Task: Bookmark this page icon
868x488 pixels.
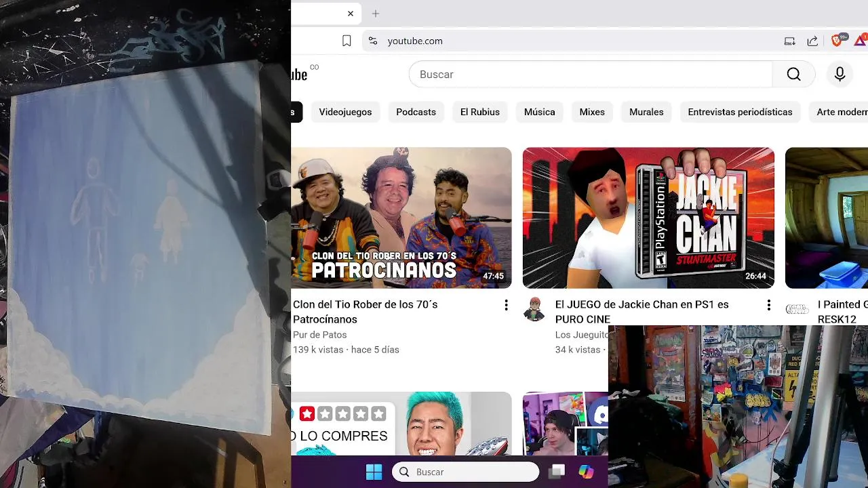Action: [x=347, y=41]
